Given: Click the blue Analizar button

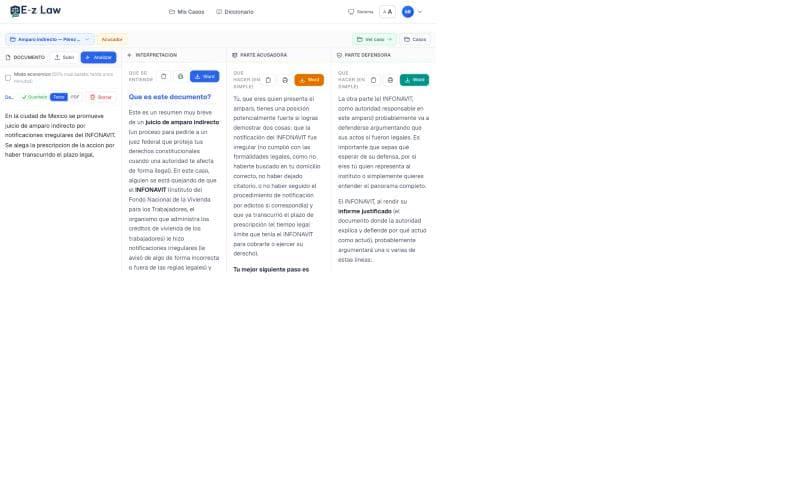Looking at the screenshot, I should [x=98, y=57].
